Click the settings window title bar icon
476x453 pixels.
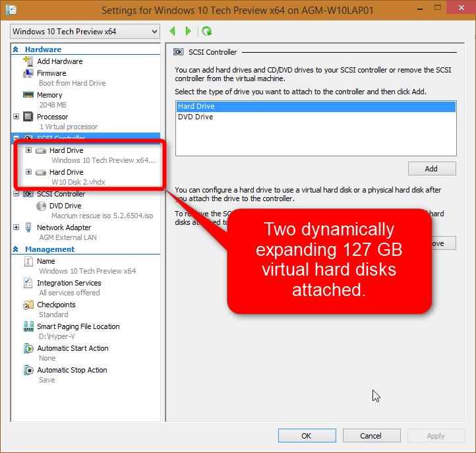tap(11, 10)
